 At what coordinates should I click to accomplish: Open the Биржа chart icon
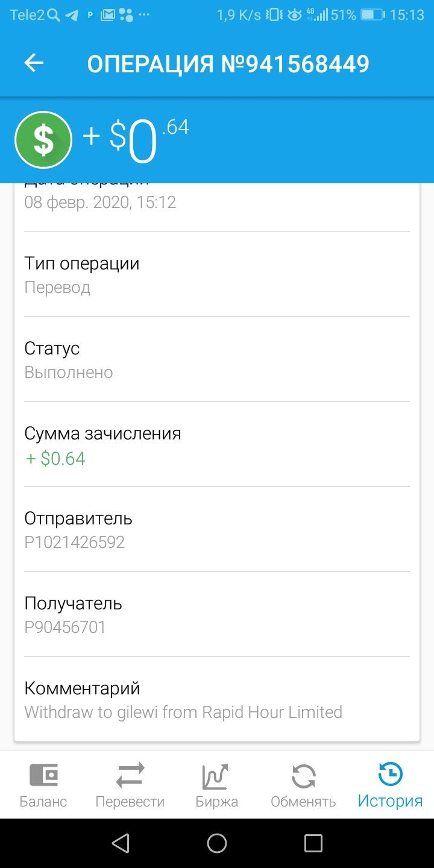pos(216,776)
